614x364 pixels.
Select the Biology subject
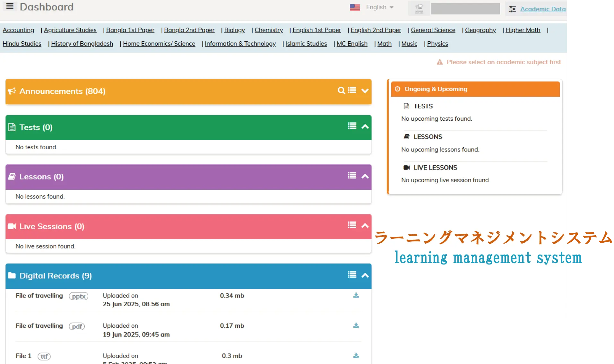(234, 30)
